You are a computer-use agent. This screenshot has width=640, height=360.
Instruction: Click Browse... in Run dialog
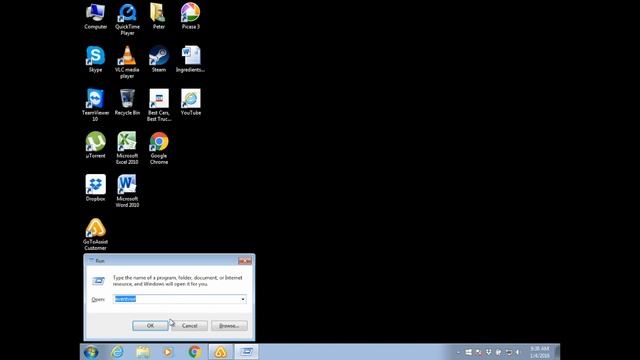click(229, 326)
